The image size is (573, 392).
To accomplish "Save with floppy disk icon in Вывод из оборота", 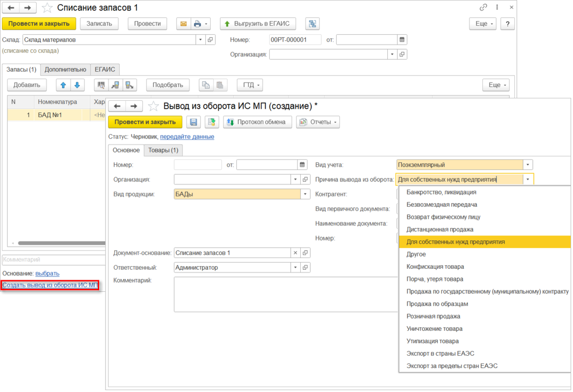I will click(x=193, y=122).
